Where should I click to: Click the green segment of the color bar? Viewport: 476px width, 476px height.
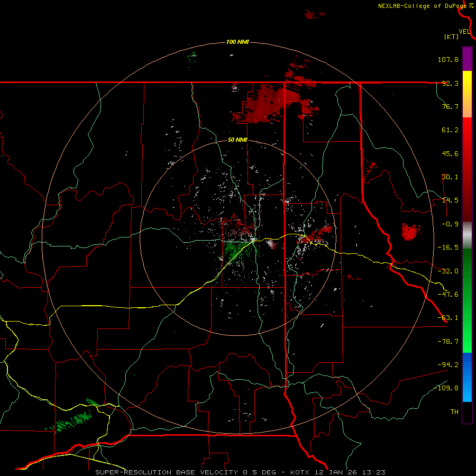[467, 300]
